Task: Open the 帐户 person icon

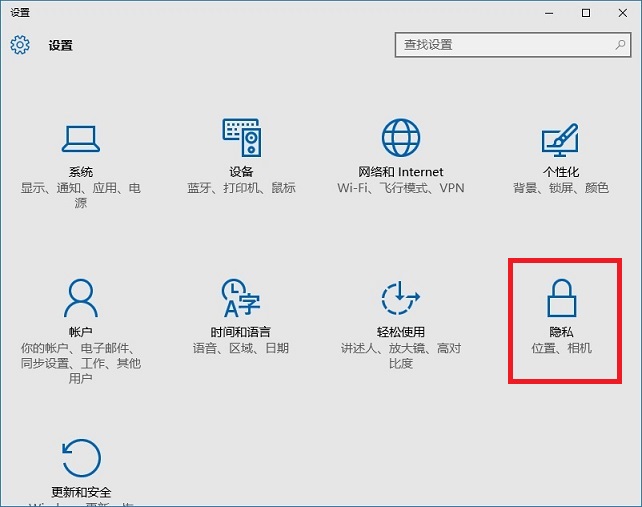Action: tap(81, 298)
